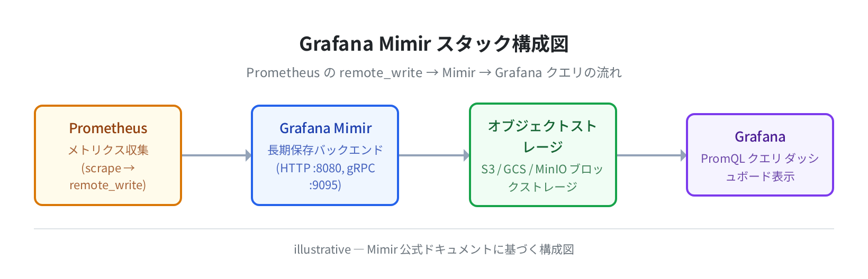Click the horizontal divider above the footer
Viewport: 868px width, 279px height.
[x=434, y=229]
